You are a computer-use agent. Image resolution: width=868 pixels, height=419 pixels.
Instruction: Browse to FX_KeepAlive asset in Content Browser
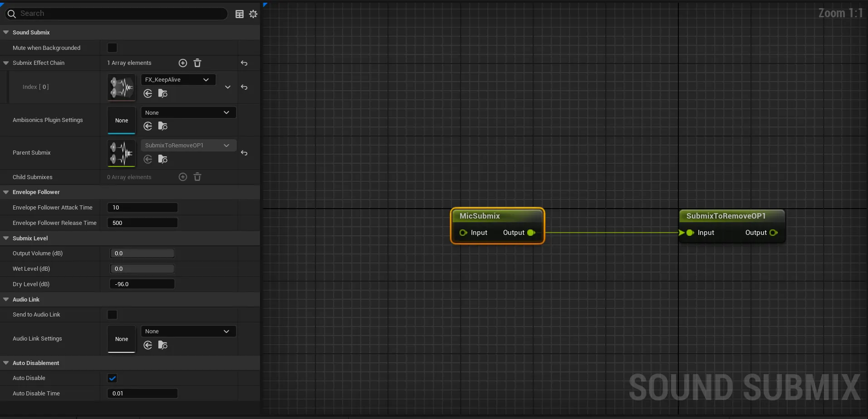(x=163, y=93)
